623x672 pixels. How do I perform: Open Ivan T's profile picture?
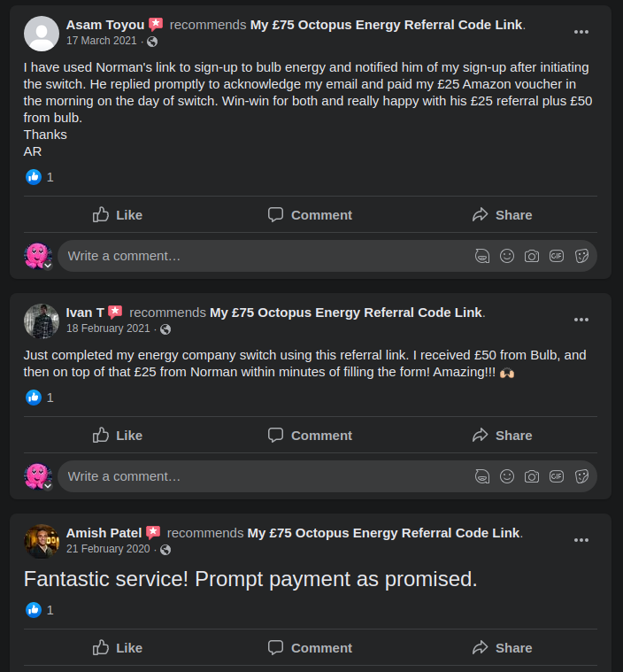pos(42,321)
